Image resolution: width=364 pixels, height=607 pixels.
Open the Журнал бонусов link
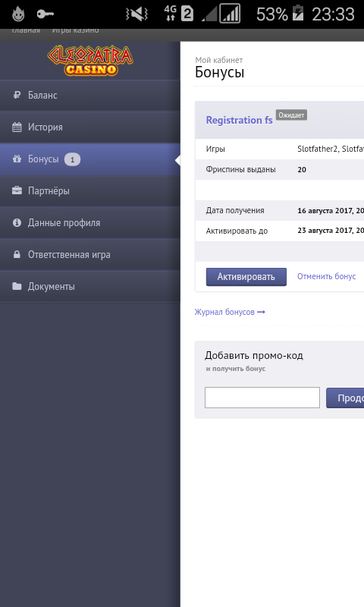click(x=229, y=312)
